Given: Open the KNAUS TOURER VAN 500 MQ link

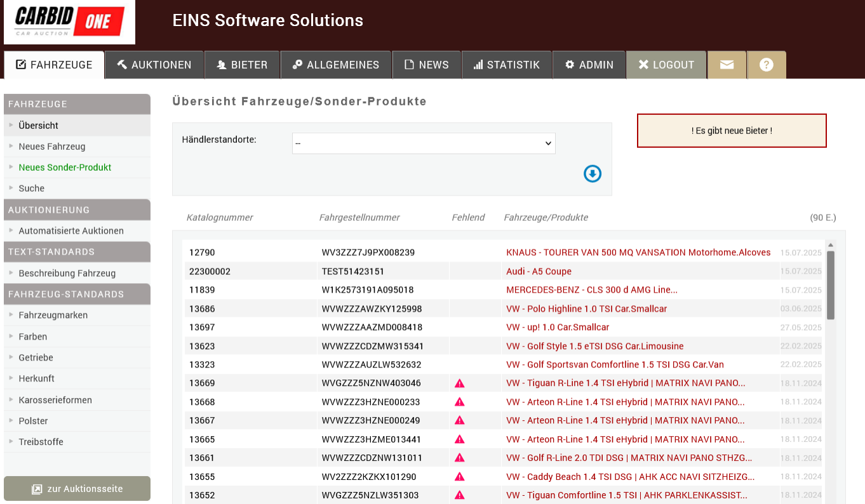Looking at the screenshot, I should [638, 253].
